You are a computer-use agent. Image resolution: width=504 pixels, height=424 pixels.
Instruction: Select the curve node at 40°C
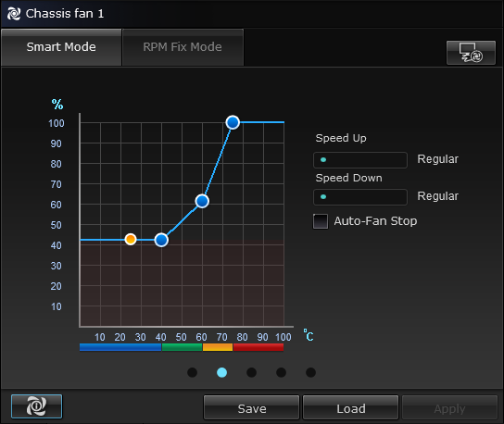161,240
